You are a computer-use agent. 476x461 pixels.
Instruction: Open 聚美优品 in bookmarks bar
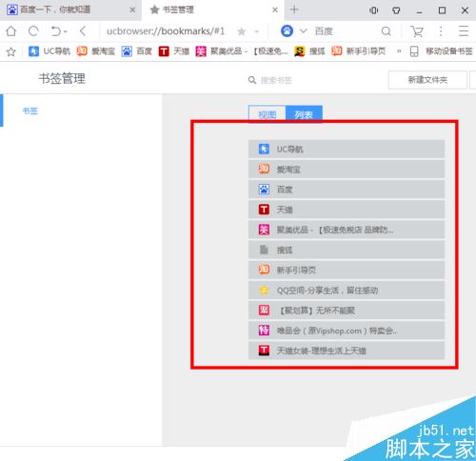coord(242,51)
